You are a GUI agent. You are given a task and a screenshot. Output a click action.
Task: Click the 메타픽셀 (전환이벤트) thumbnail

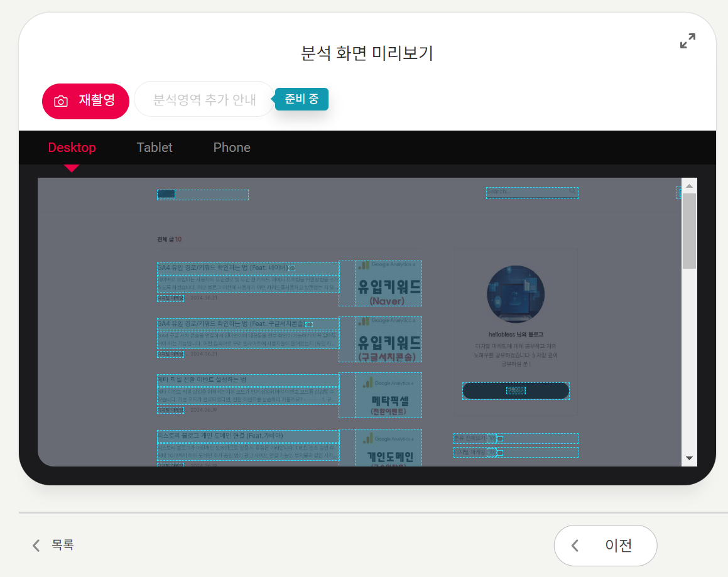click(389, 396)
